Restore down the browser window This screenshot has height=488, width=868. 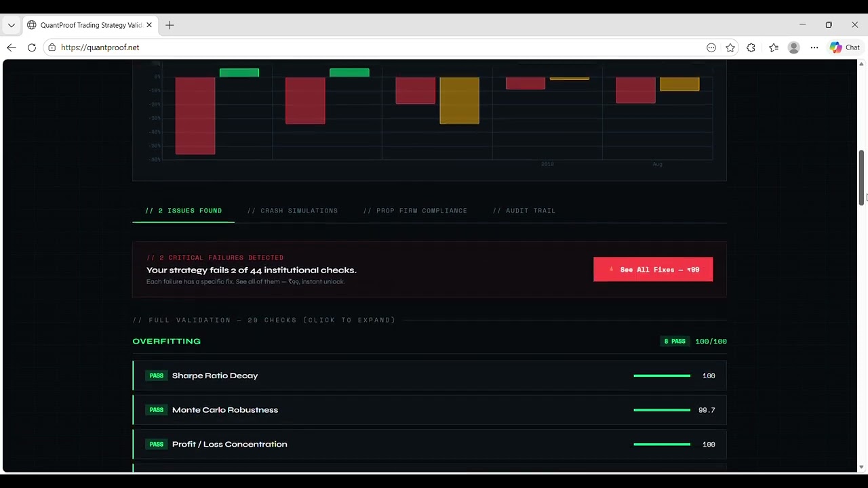tap(829, 24)
